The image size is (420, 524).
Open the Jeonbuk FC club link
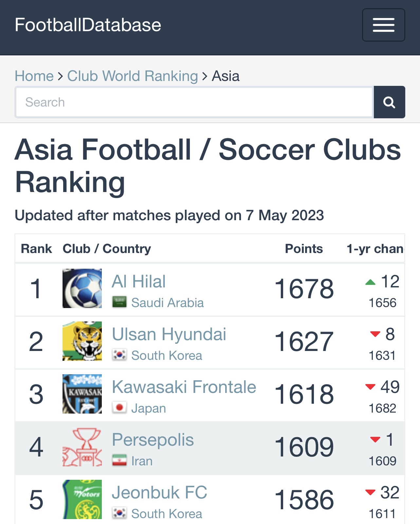[160, 493]
